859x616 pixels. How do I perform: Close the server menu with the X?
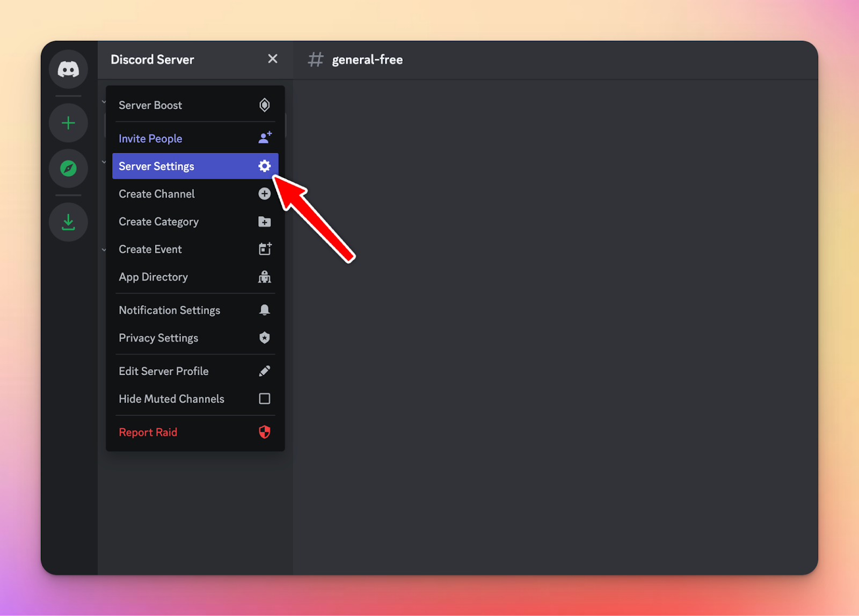coord(273,59)
